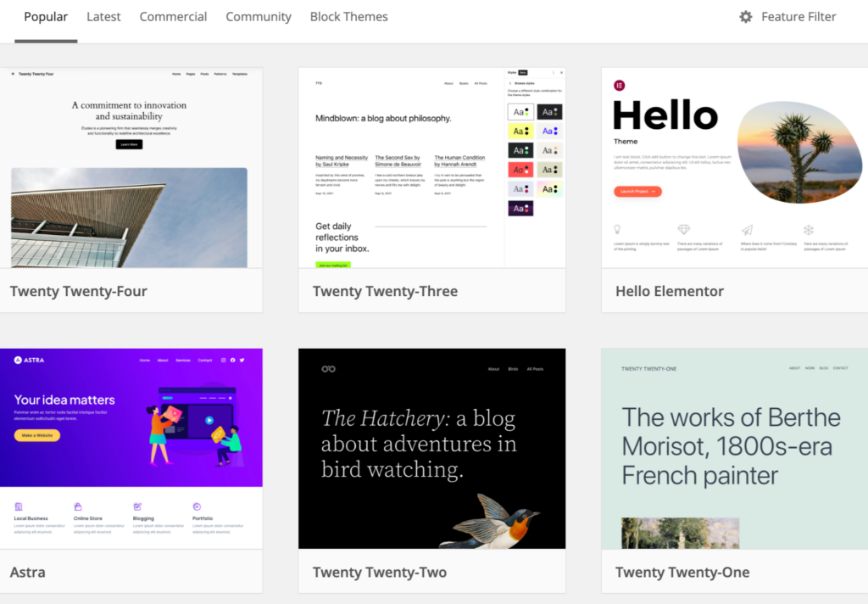
Task: Click the goggles logo in Twenty Twenty-Two preview
Action: pos(329,368)
